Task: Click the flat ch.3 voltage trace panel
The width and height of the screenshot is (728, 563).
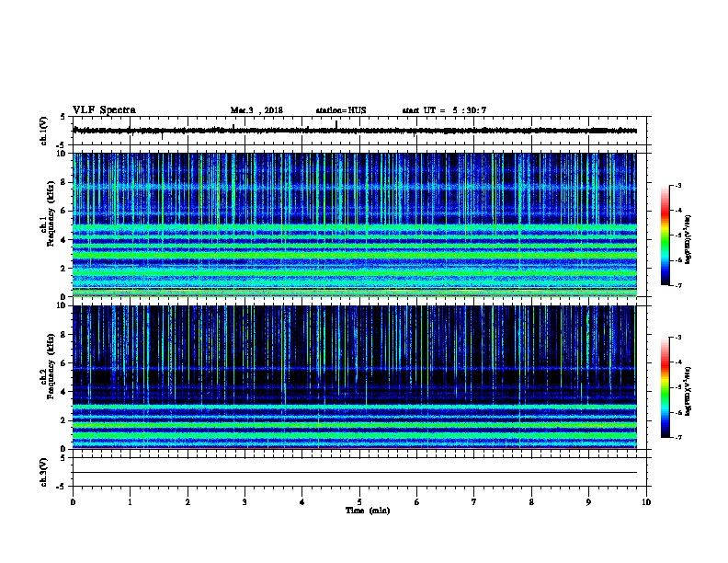Action: (x=361, y=472)
